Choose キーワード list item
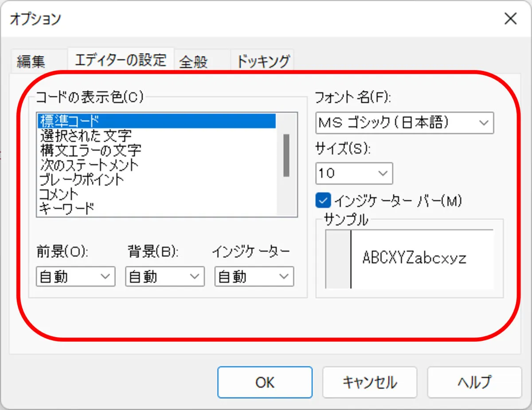 (x=66, y=208)
